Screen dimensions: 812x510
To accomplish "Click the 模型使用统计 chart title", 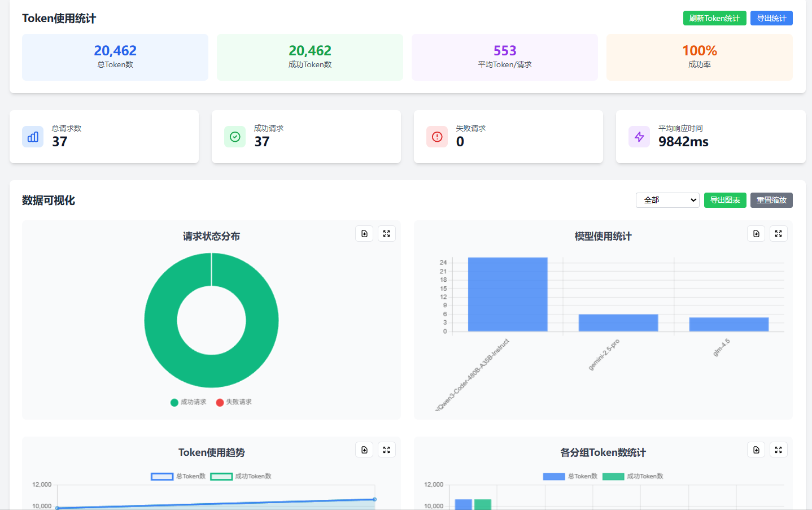I will (x=603, y=236).
